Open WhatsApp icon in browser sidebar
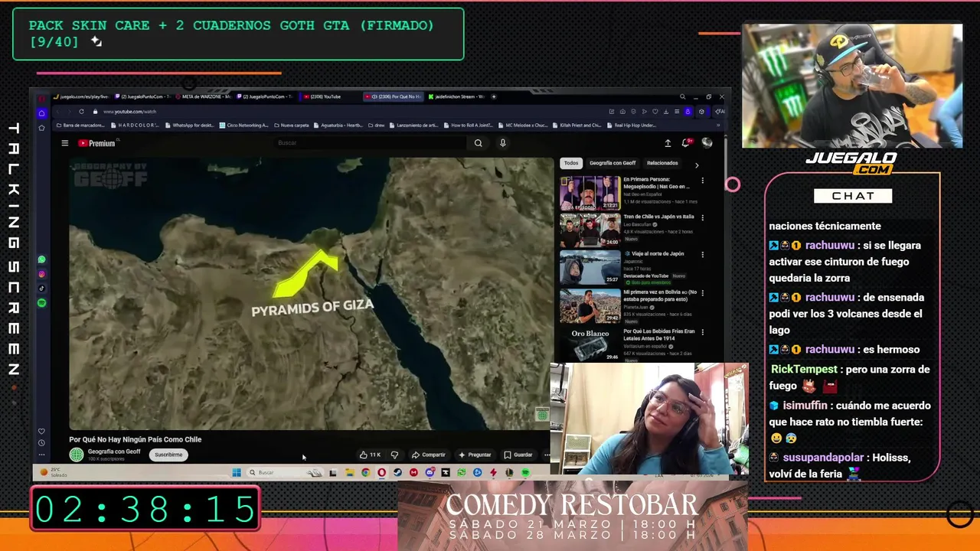 (x=41, y=260)
